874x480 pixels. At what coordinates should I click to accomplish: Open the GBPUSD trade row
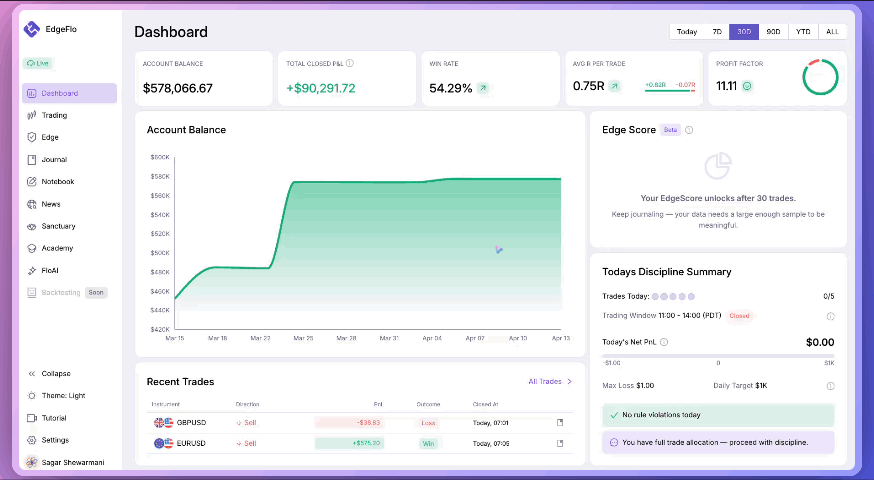pos(360,423)
